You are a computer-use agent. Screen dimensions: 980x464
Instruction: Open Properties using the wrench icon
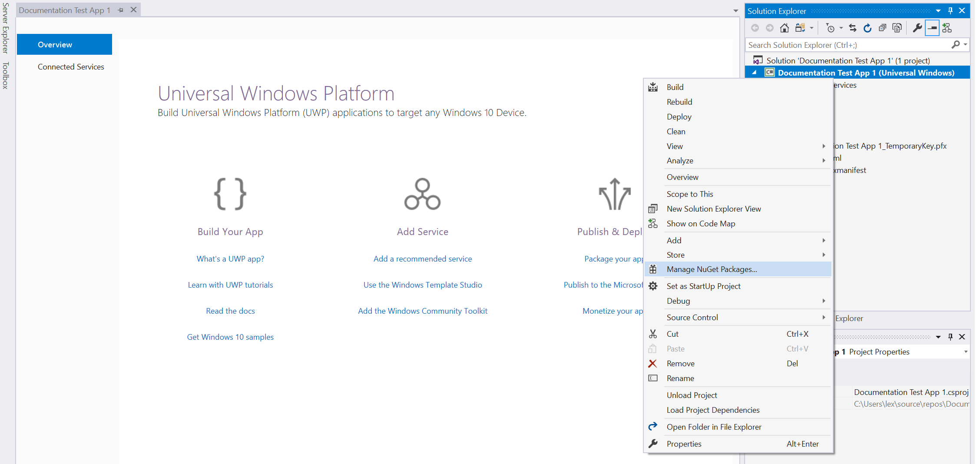[x=918, y=28]
